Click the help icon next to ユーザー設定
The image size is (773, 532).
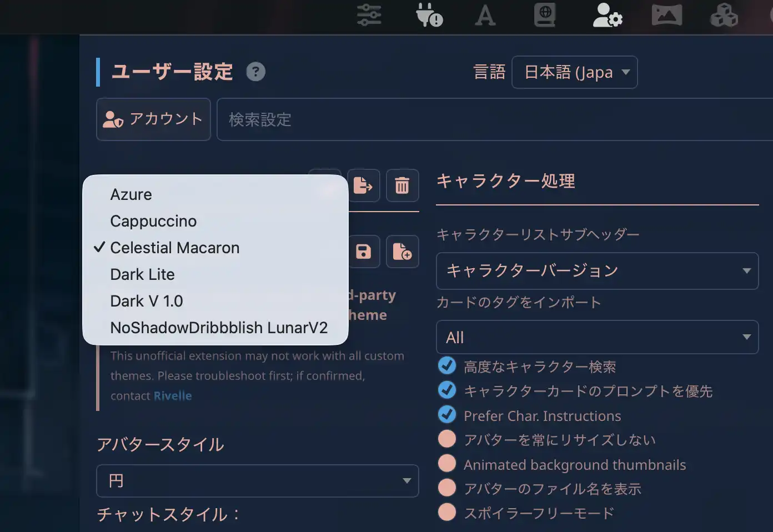(255, 71)
